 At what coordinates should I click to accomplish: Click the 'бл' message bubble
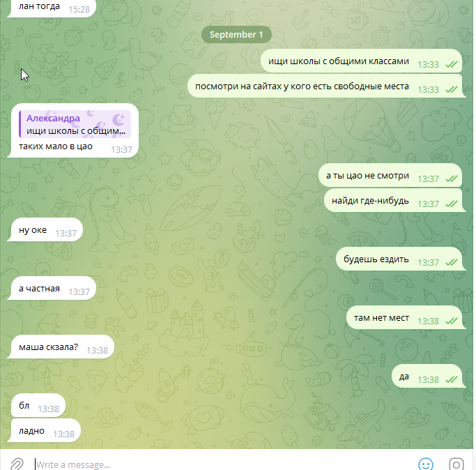click(38, 405)
